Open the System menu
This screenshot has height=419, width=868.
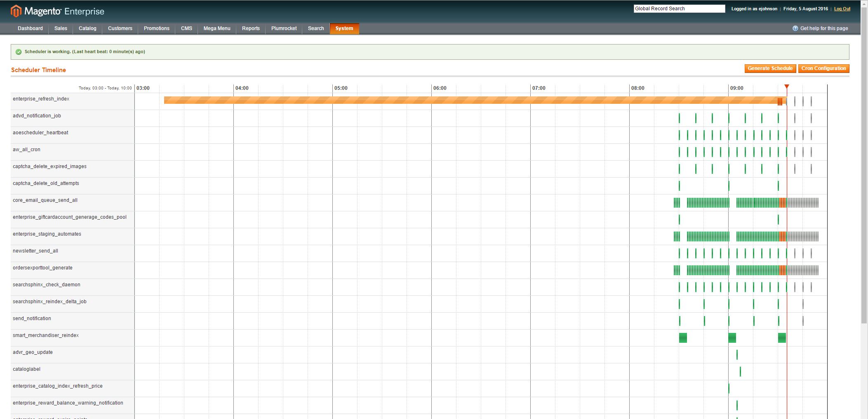click(x=344, y=28)
